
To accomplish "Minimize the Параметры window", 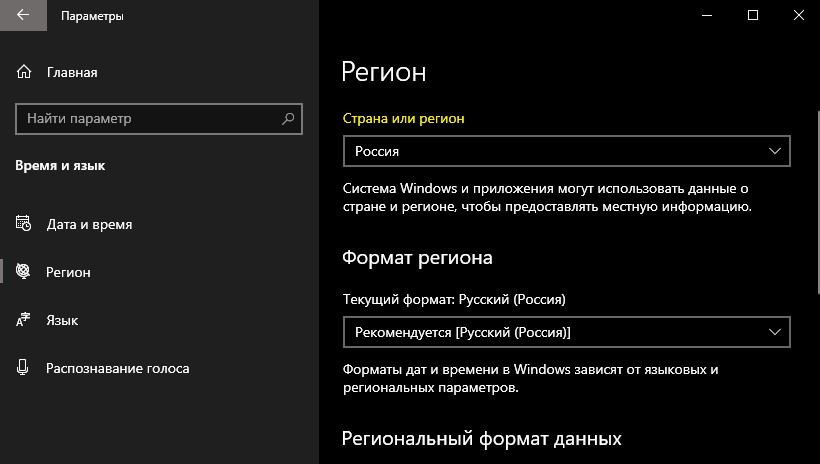I will pos(707,15).
